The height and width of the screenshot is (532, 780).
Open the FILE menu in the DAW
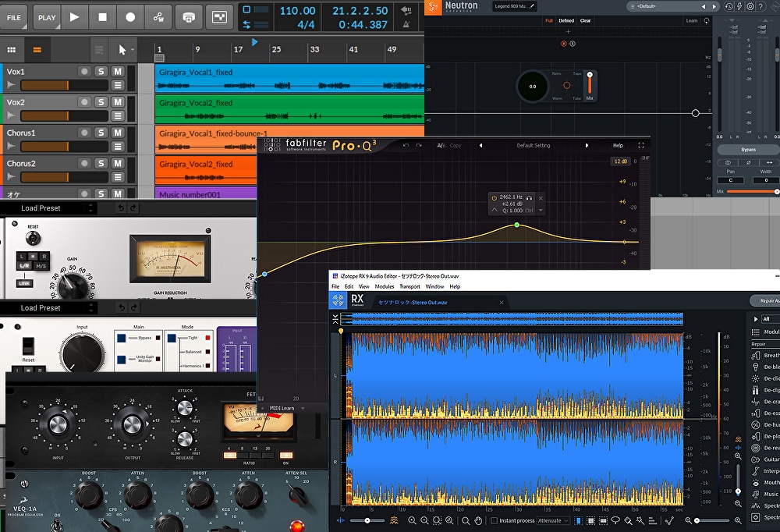14,17
